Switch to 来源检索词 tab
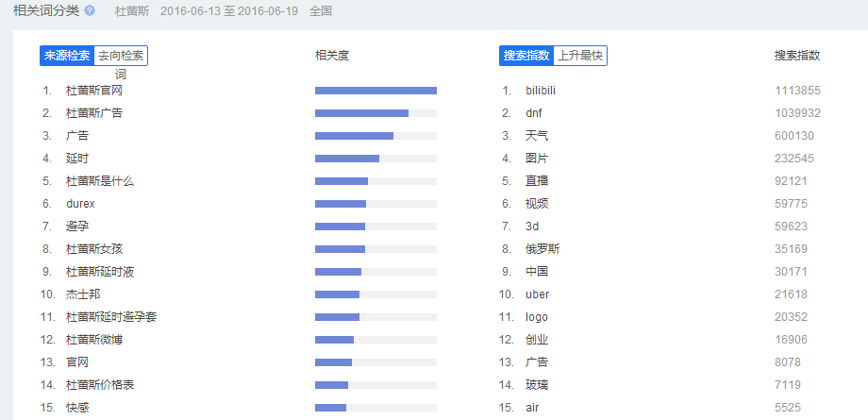Image resolution: width=868 pixels, height=420 pixels. coord(67,56)
